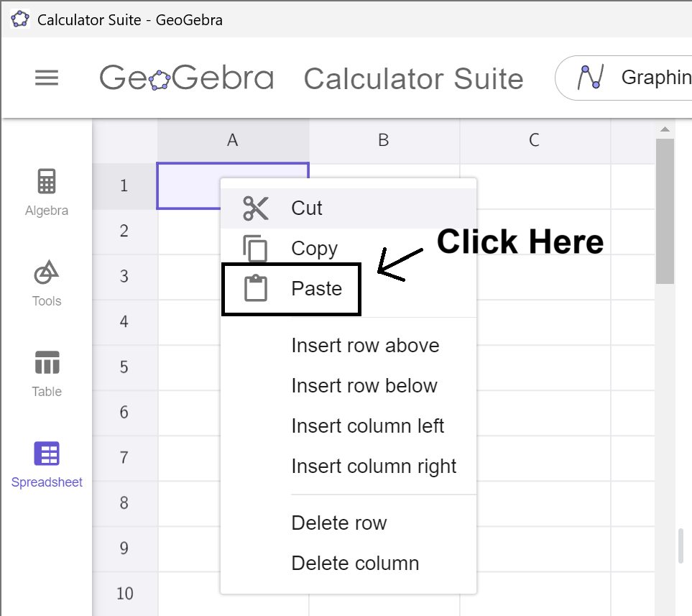Click the Calculator Suite title text

pos(413,78)
